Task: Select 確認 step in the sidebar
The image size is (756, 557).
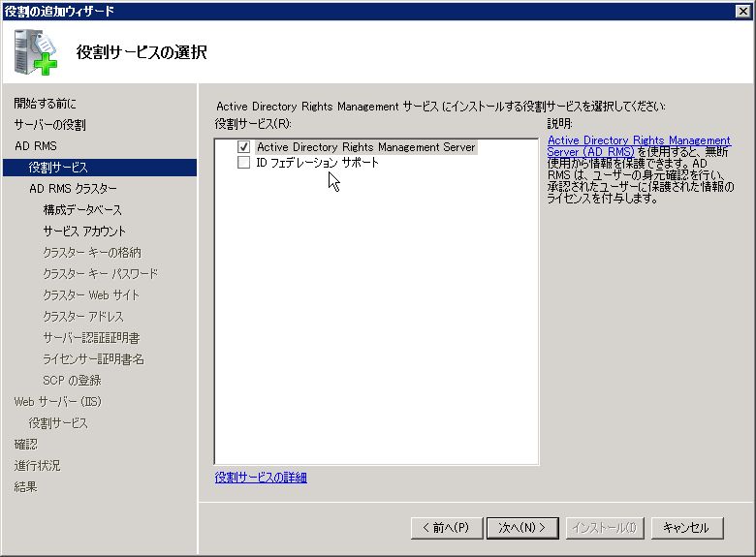Action: coord(25,444)
